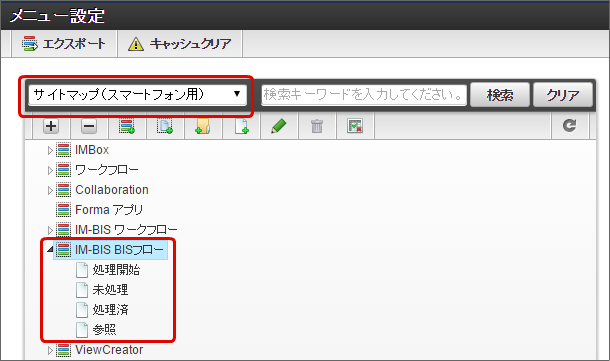The height and width of the screenshot is (361, 610).
Task: Click the green pencil edit icon
Action: (279, 126)
